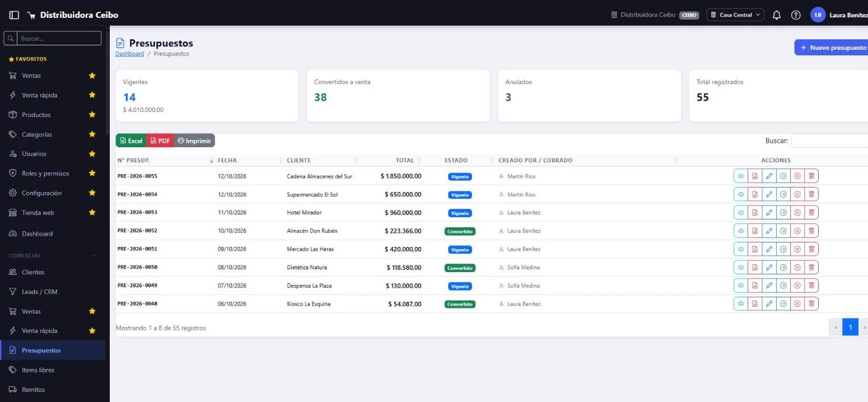Open the notifications bell
868x402 pixels.
pos(777,15)
